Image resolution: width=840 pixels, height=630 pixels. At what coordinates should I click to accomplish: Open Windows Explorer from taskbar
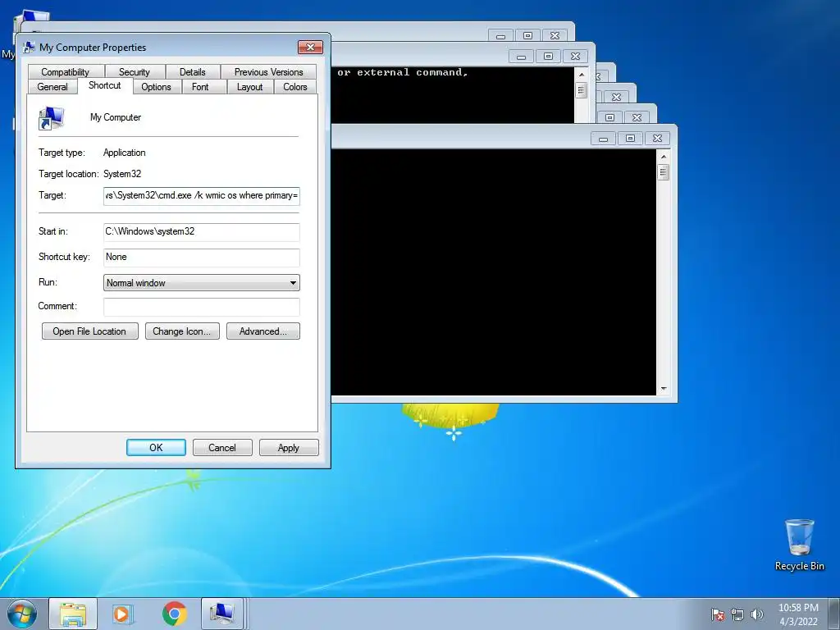[x=73, y=614]
